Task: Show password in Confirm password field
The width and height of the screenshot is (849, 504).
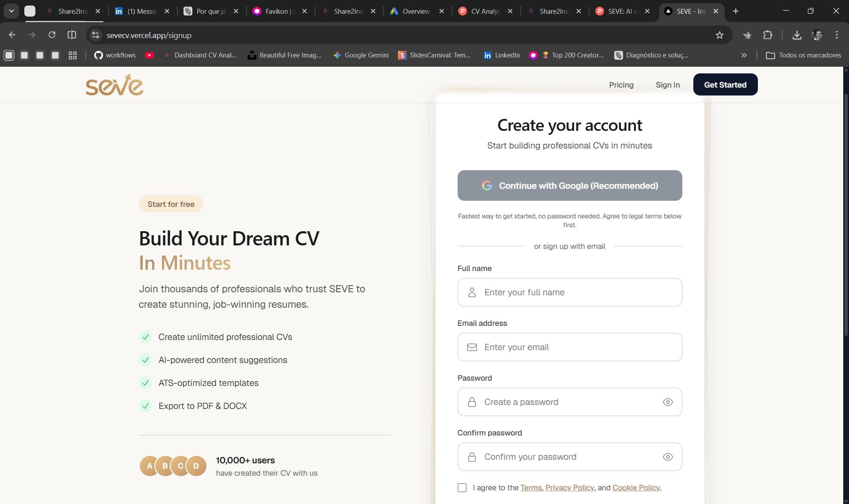Action: click(x=668, y=457)
